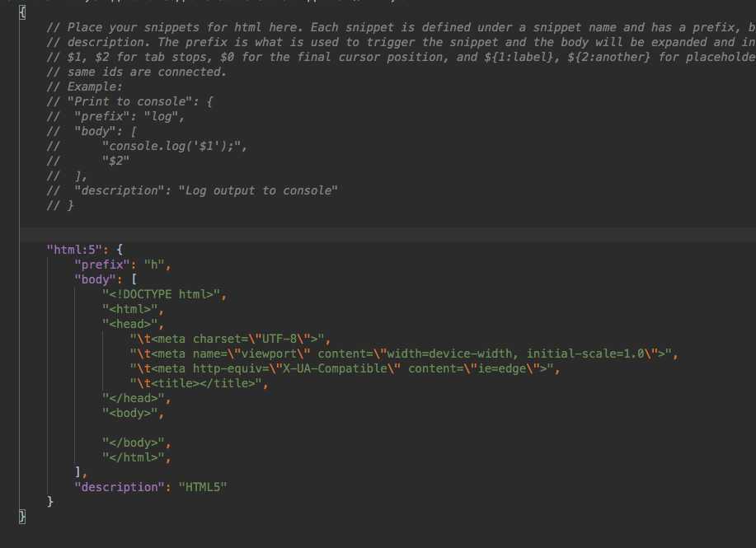Click the "<!DOCTYPE html>" string line

(x=164, y=294)
